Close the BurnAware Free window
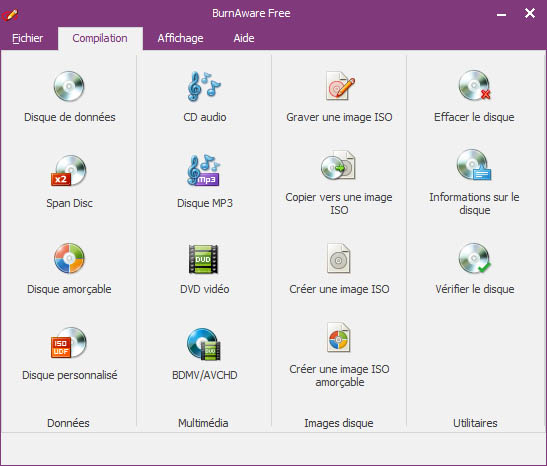This screenshot has height=466, width=547. click(x=530, y=13)
